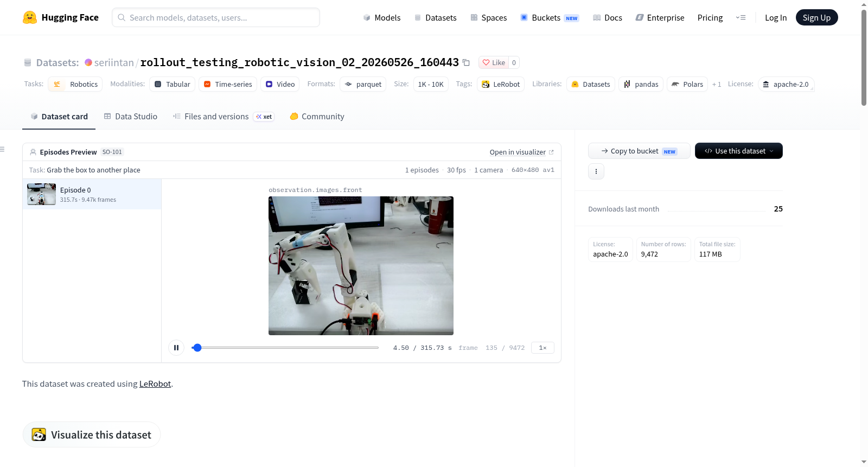
Task: Open Spaces from the top navigation
Action: 488,17
